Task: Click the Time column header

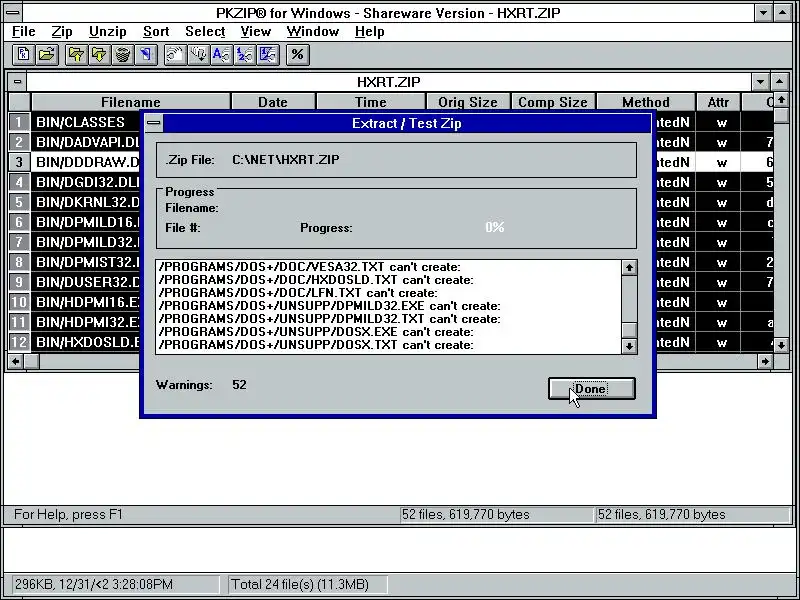Action: pos(371,102)
